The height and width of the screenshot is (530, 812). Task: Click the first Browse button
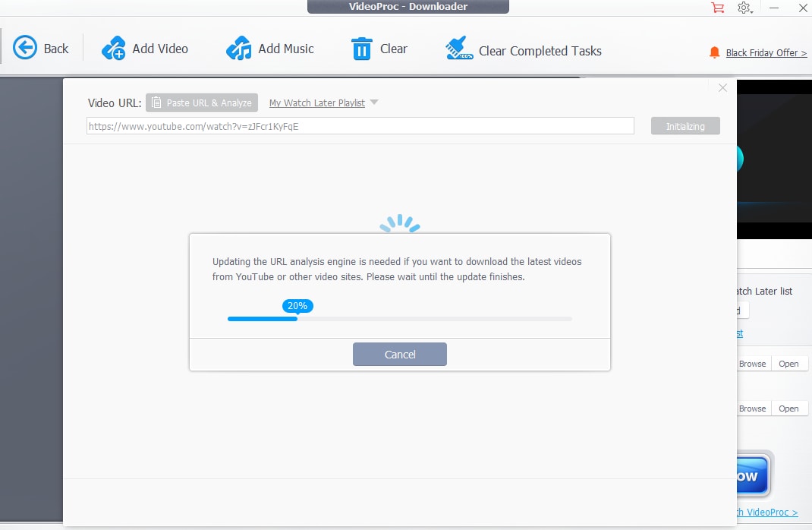(x=754, y=364)
